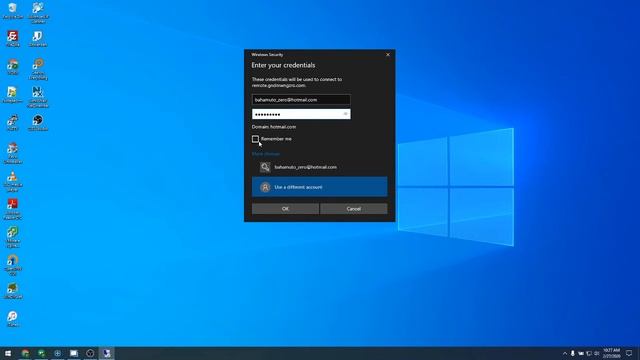Viewport: 640px width, 360px height.
Task: Collapse the More choices link
Action: point(266,154)
